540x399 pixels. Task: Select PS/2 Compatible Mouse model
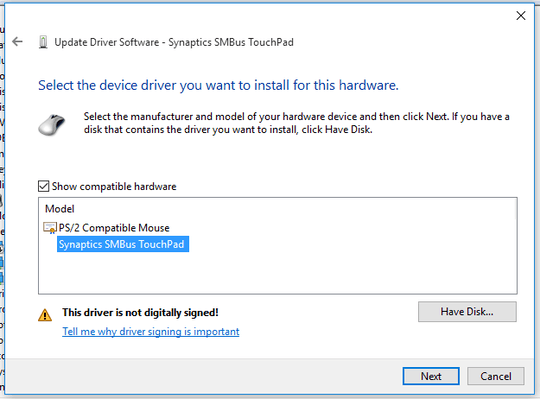coord(114,228)
